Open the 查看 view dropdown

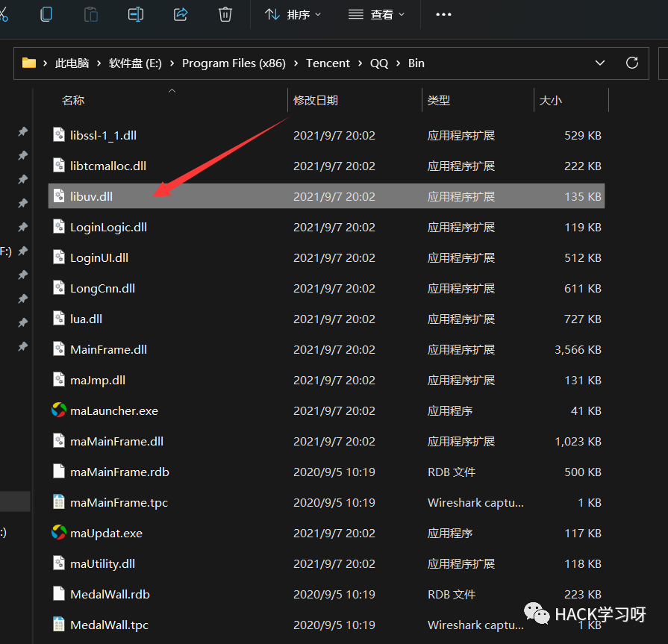[376, 15]
